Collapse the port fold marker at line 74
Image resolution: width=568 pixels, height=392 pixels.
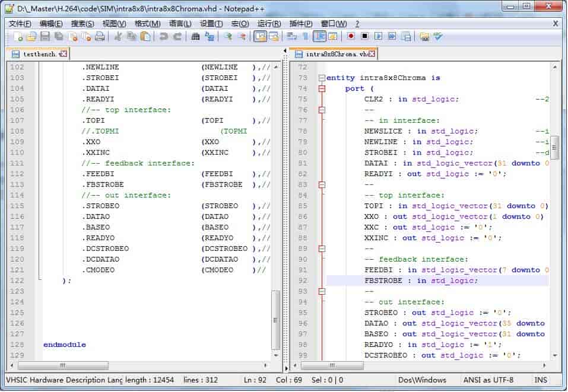[322, 88]
